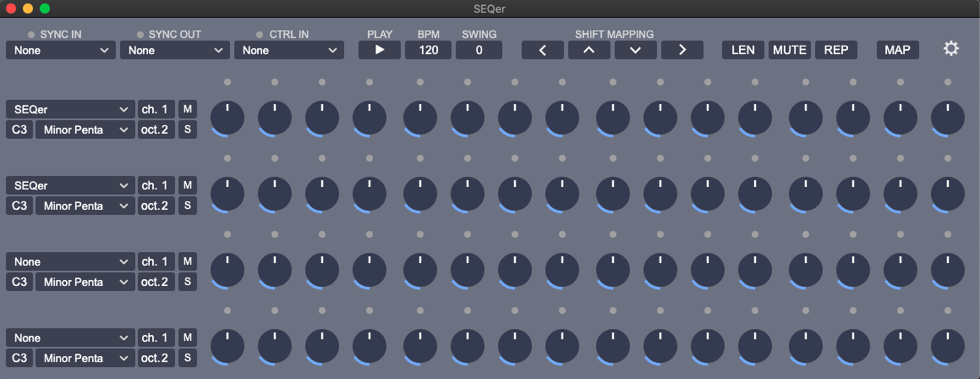Image resolution: width=980 pixels, height=379 pixels.
Task: Click the LEN mode button
Action: pyautogui.click(x=743, y=50)
